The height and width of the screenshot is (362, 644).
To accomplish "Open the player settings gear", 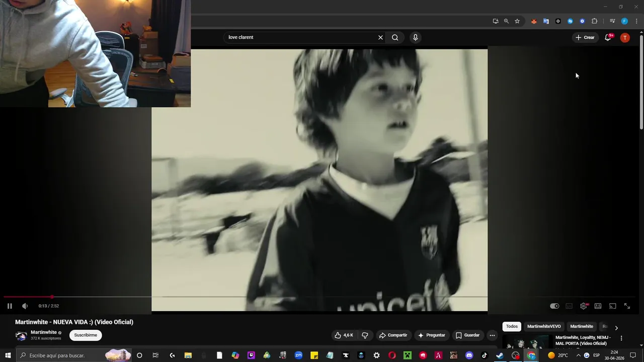I will [584, 306].
